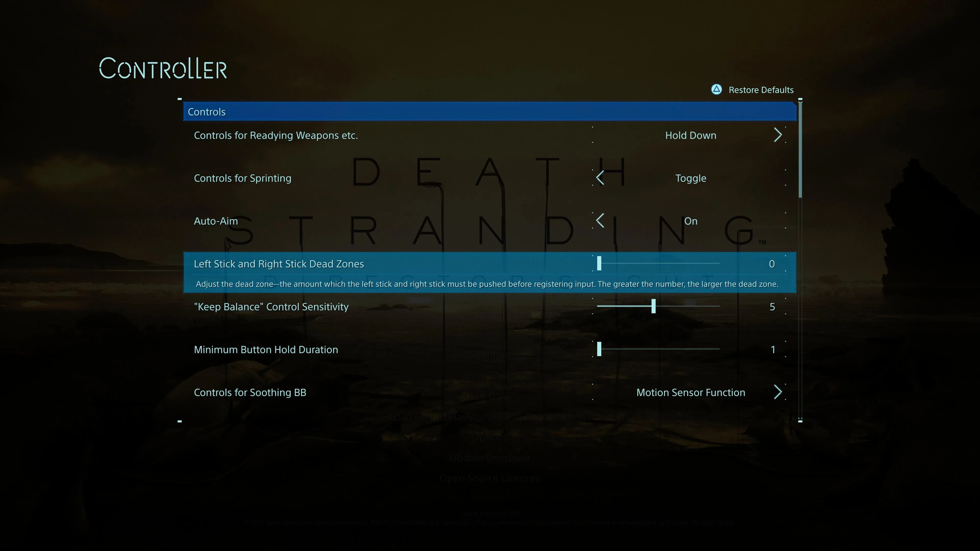980x551 pixels.
Task: Select the Toggle value for sprinting
Action: (x=691, y=178)
